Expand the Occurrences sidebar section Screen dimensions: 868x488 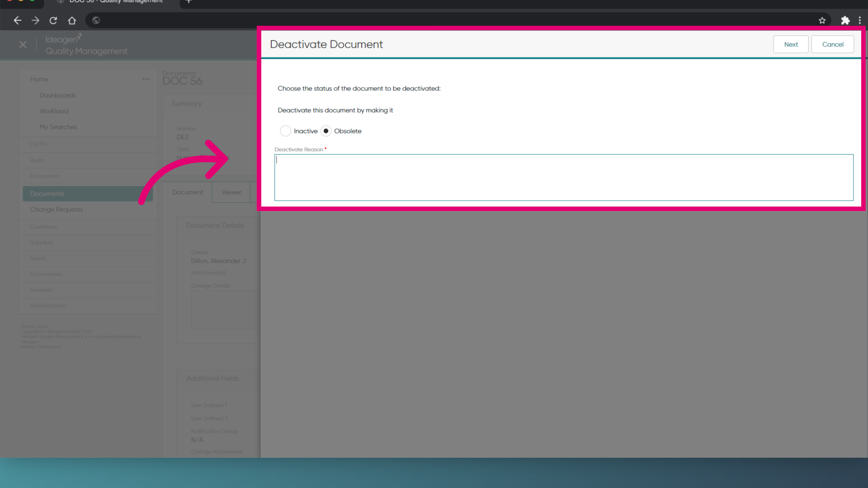click(x=88, y=274)
